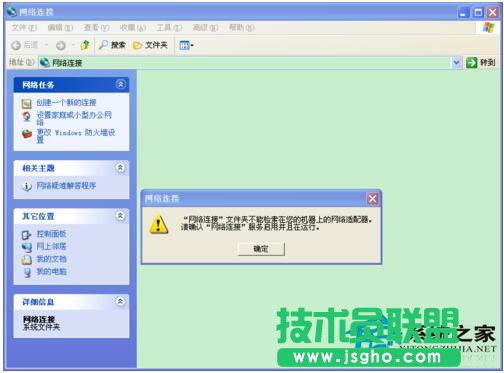
Task: Click the Windows flag logo in the menu bar
Action: (489, 28)
